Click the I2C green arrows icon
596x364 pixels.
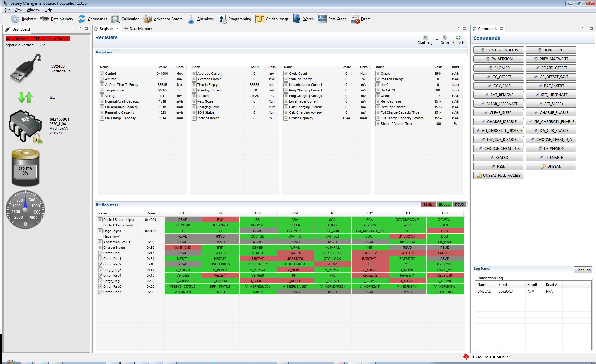click(25, 97)
